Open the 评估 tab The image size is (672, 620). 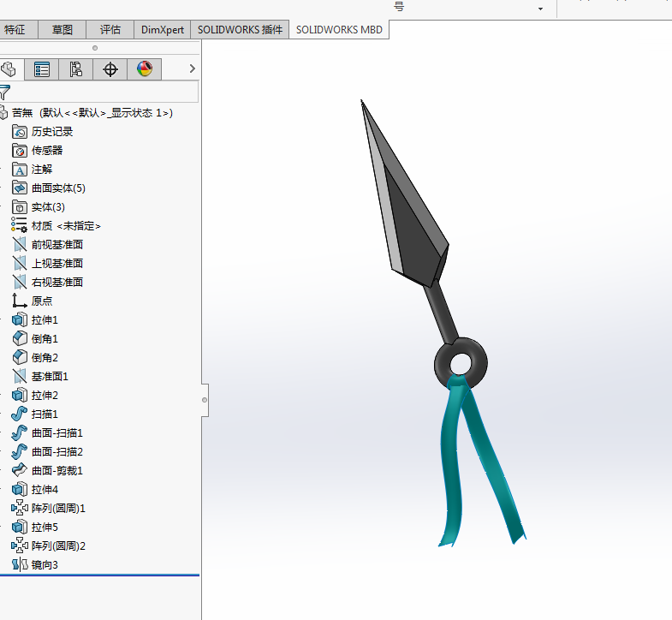[110, 30]
